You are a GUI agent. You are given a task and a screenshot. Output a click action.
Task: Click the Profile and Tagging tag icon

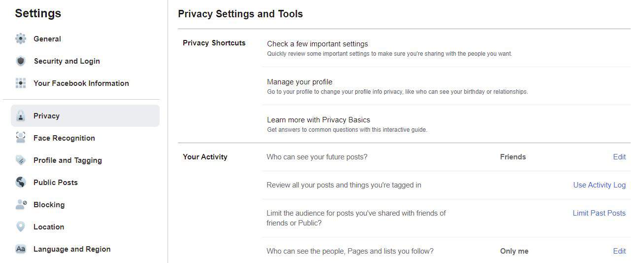pos(21,160)
